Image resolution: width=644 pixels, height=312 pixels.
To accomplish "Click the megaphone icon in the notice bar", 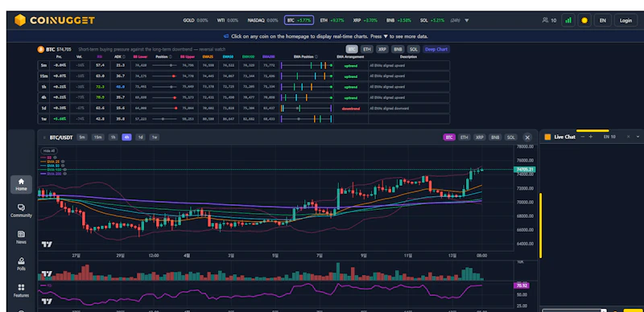I will pyautogui.click(x=226, y=36).
